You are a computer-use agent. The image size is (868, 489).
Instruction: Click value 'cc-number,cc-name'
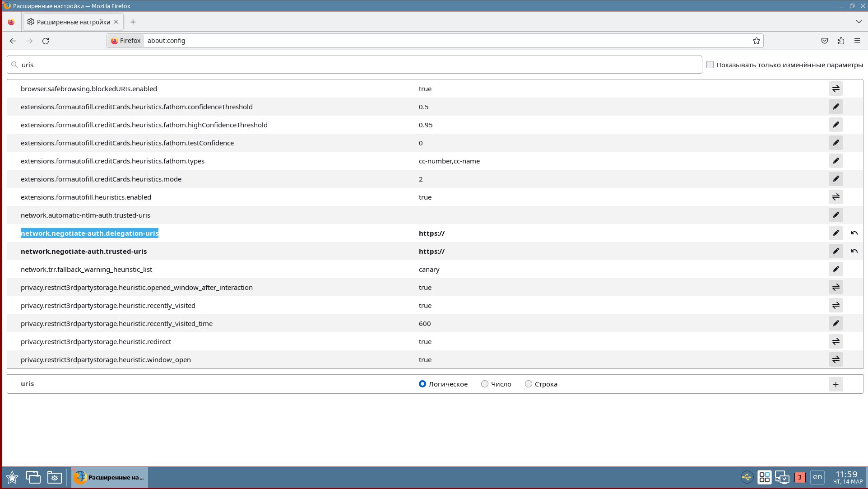[x=449, y=161]
